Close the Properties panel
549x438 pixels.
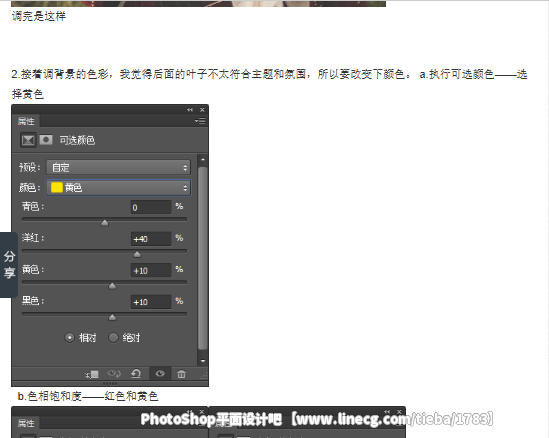coord(202,110)
